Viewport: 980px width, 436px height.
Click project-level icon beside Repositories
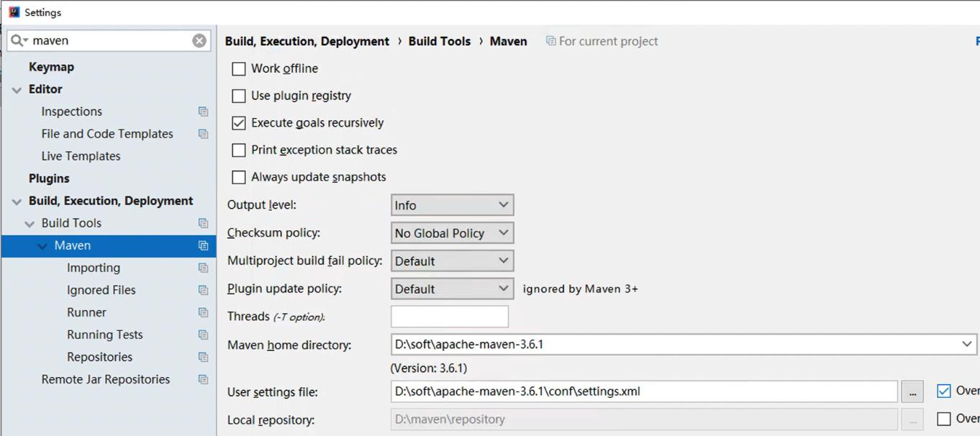[203, 357]
